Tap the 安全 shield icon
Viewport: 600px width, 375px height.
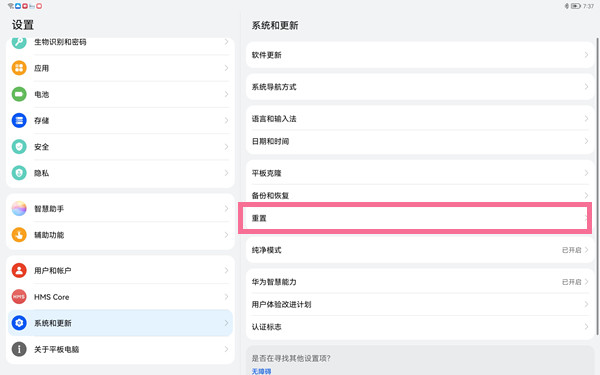19,147
